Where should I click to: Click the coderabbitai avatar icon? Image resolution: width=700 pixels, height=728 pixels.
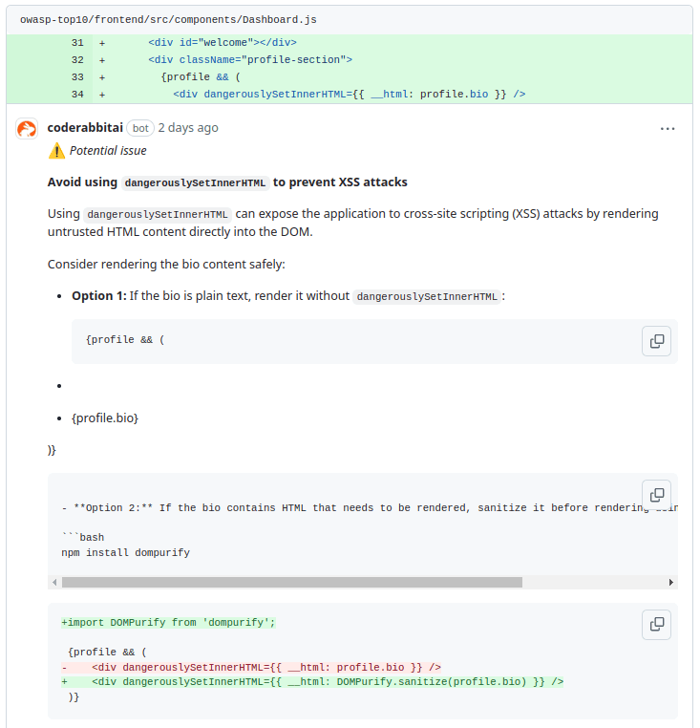27,129
